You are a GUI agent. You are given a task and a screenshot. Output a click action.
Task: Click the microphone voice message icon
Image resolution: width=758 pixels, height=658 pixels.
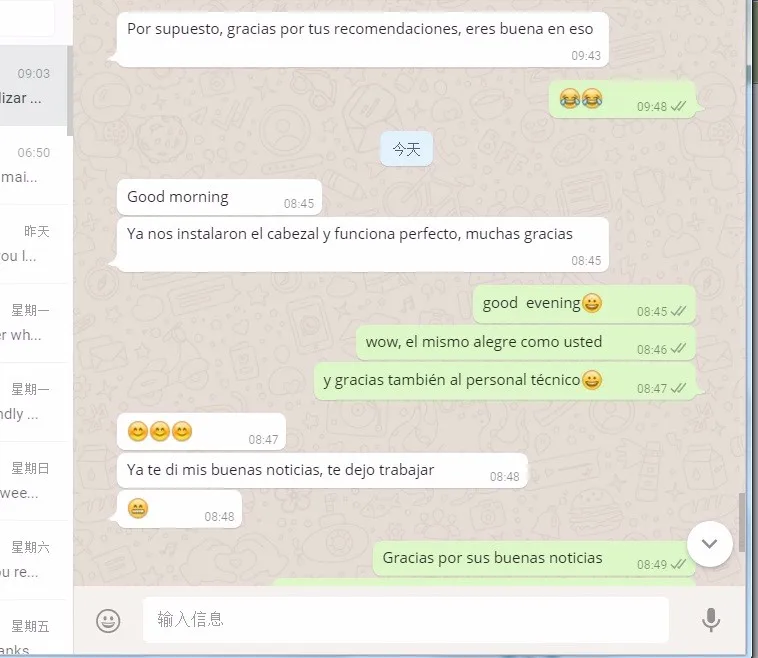[x=711, y=620]
